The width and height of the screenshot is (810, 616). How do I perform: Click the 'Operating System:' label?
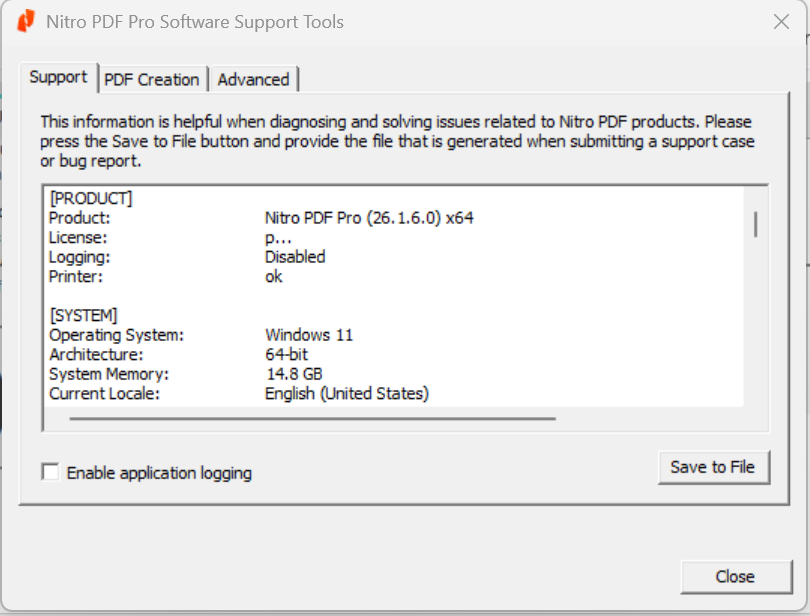coord(116,335)
